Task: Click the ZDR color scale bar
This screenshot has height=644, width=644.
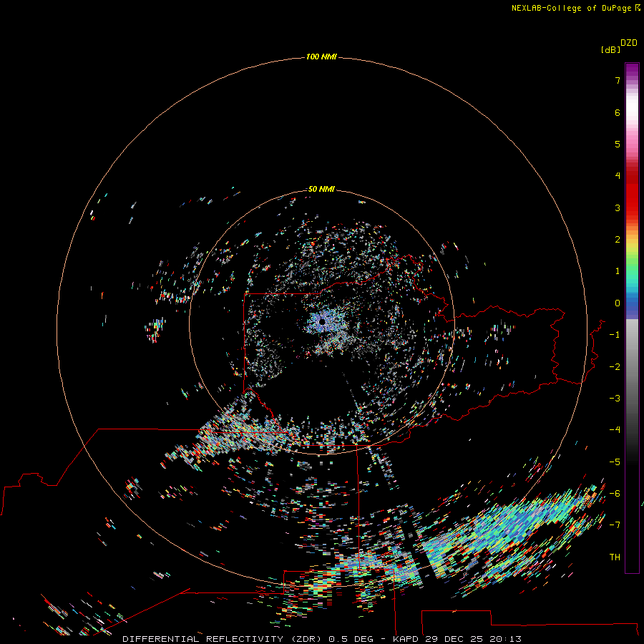Action: (632, 318)
